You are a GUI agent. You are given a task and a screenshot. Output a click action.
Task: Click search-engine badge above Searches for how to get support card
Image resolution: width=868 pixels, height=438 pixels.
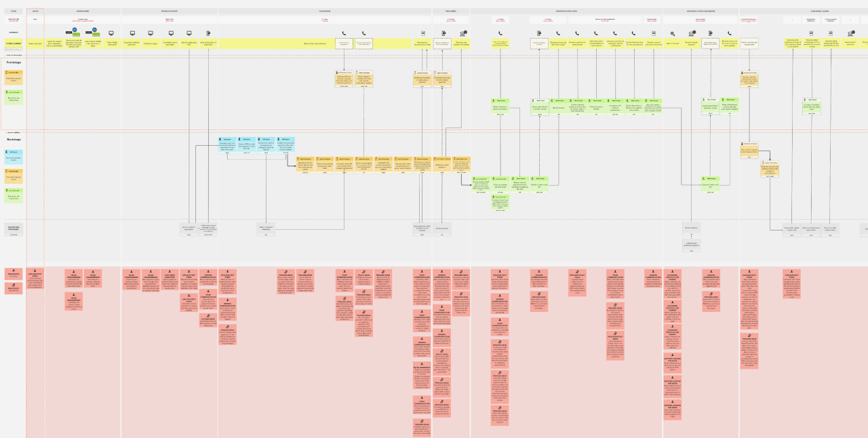[72, 31]
